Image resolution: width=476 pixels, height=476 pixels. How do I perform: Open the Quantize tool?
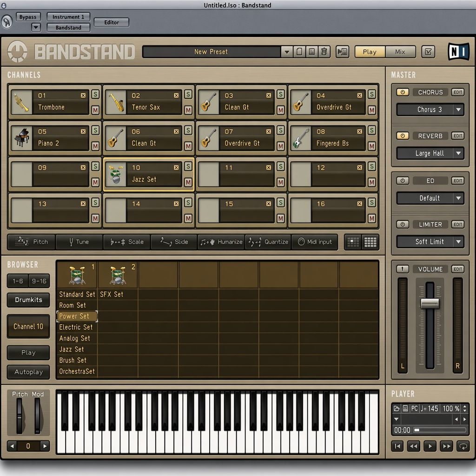coord(268,242)
